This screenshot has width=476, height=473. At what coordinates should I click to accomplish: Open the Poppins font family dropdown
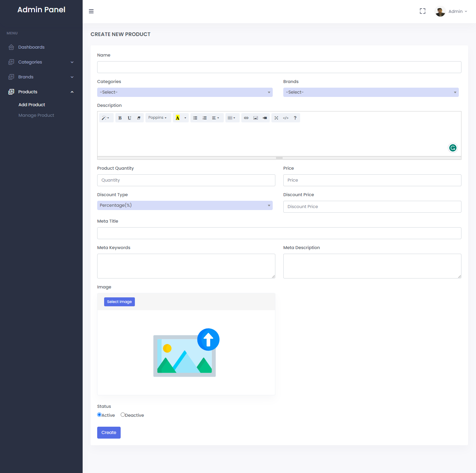[x=158, y=118]
